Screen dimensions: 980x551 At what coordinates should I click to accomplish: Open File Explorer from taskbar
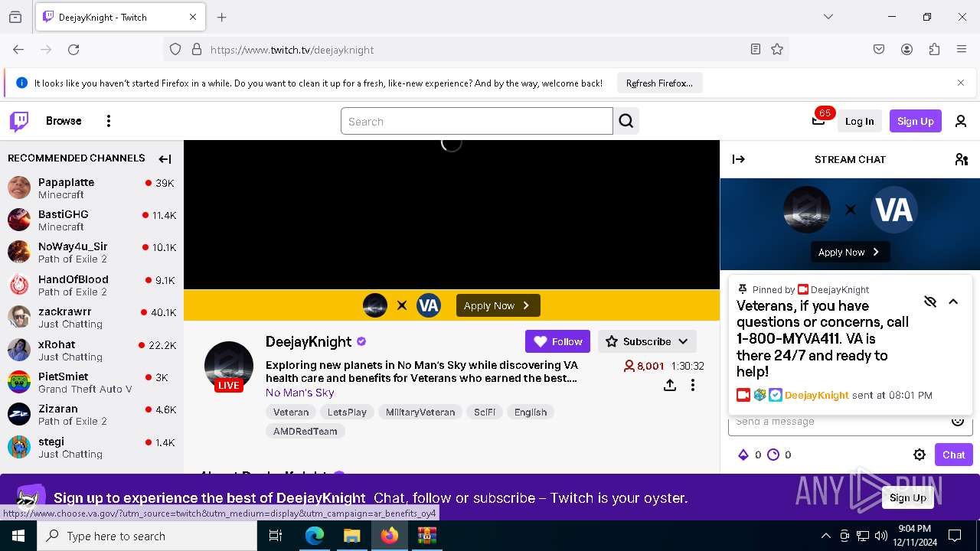(351, 536)
